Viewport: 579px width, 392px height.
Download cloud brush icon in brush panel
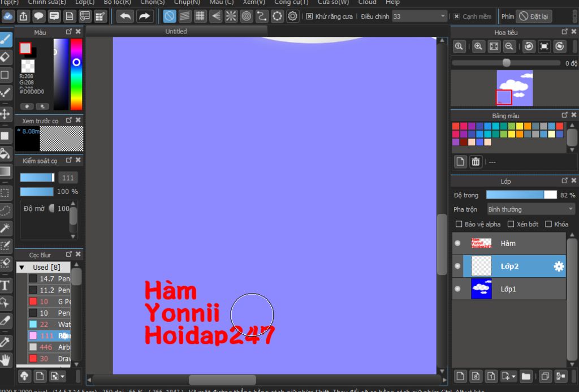point(24,376)
